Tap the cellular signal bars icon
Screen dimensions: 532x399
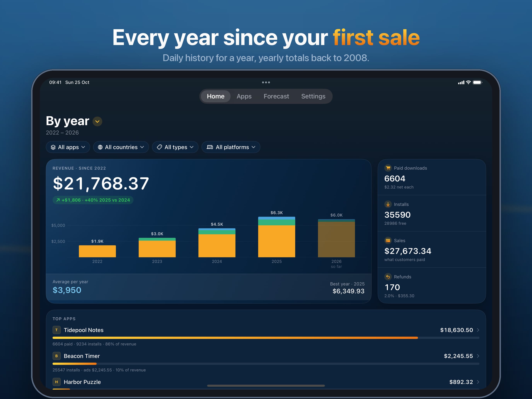pyautogui.click(x=461, y=83)
